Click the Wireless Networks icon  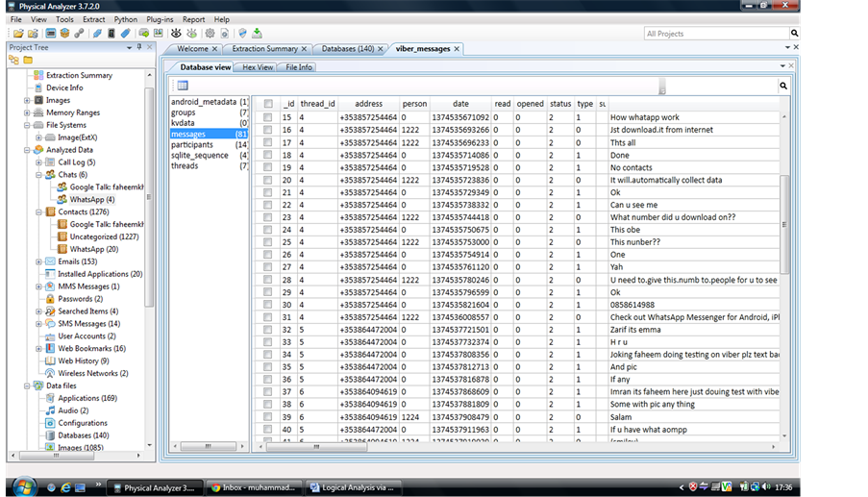pos(50,373)
